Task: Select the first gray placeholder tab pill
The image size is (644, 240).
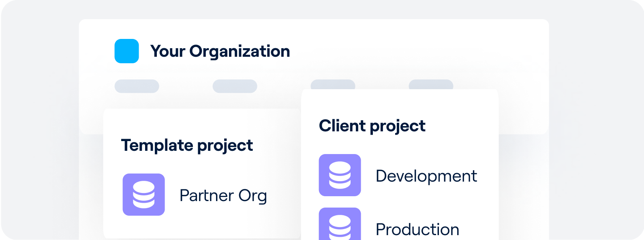Action: click(137, 86)
